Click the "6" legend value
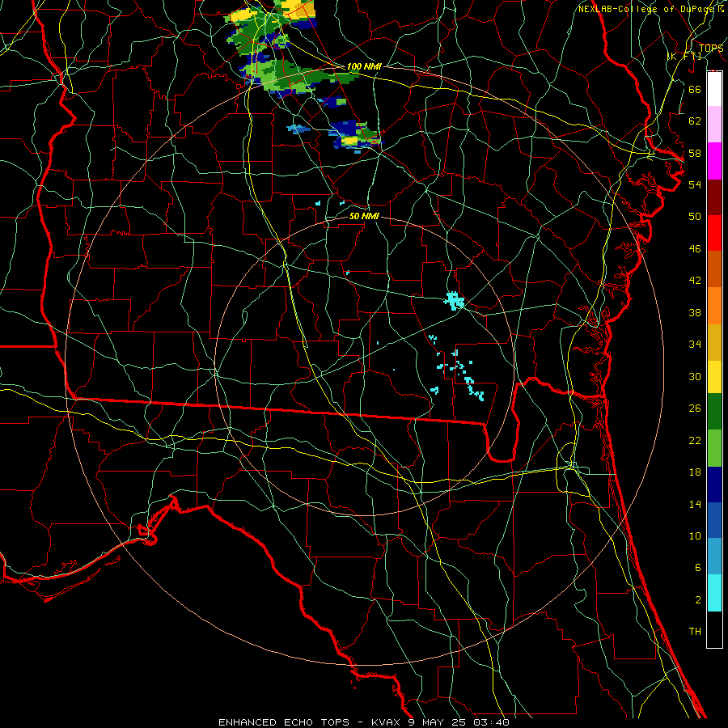Screen dimensions: 728x728 pyautogui.click(x=697, y=567)
